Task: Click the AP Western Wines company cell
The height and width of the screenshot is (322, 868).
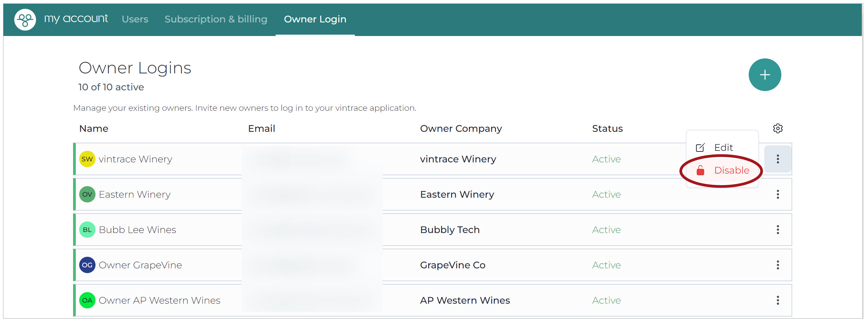Action: (x=465, y=300)
